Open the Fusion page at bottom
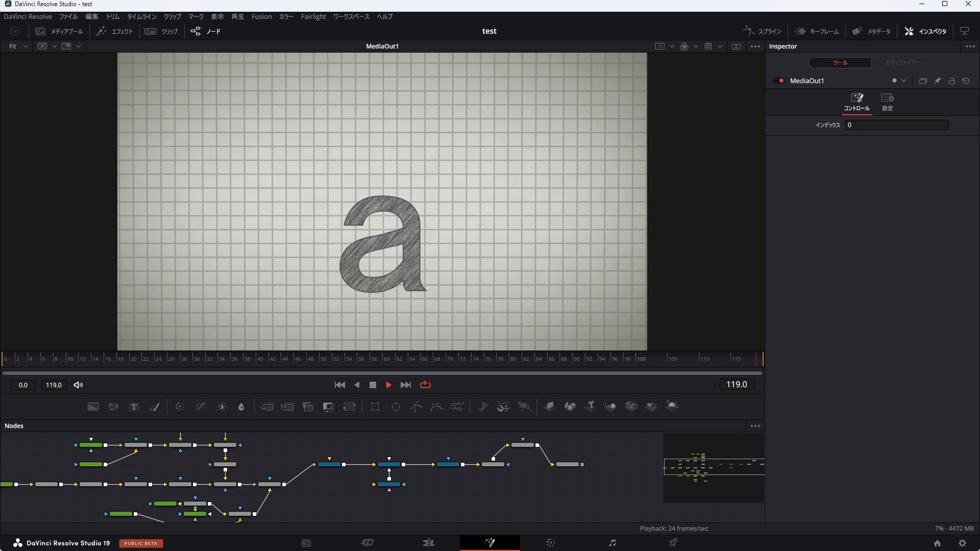Image resolution: width=980 pixels, height=551 pixels. (x=490, y=542)
